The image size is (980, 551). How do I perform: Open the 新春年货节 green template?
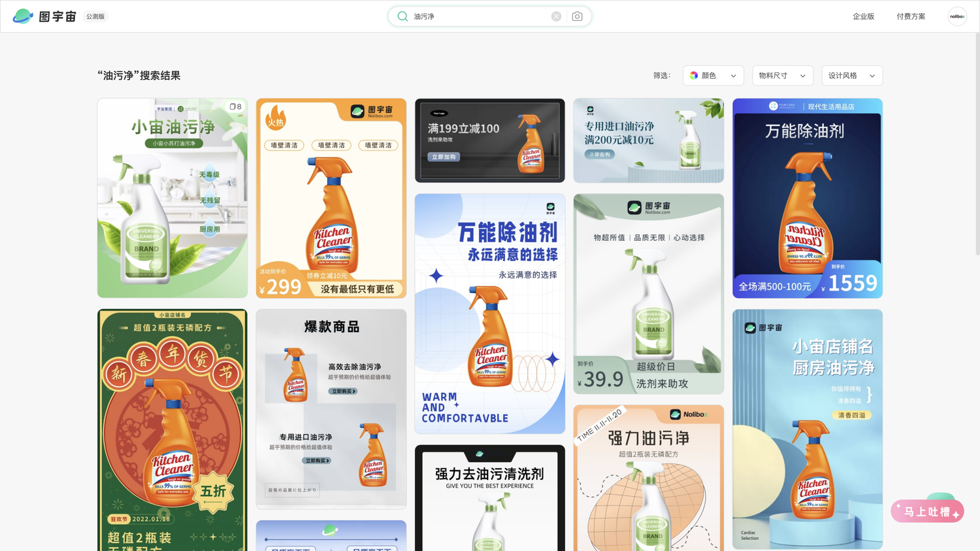(x=172, y=430)
